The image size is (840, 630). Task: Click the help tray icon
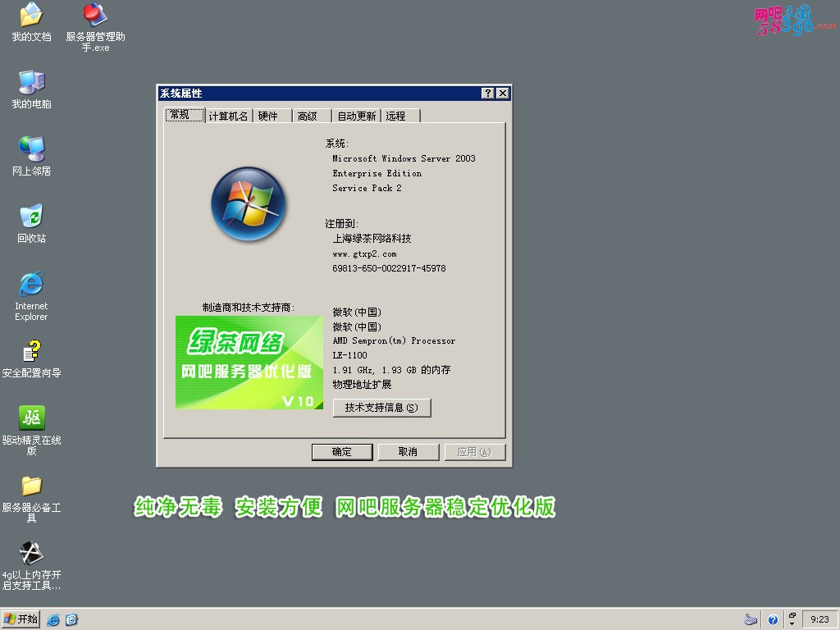(773, 620)
